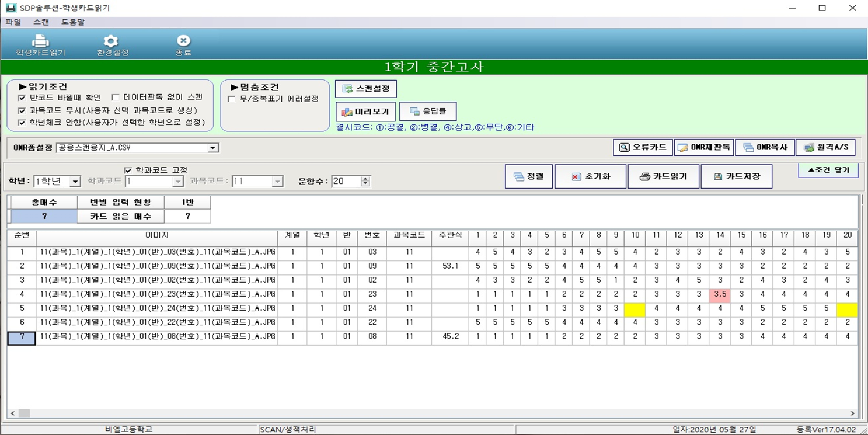Open 스캔 menu
The image size is (868, 435).
(41, 22)
